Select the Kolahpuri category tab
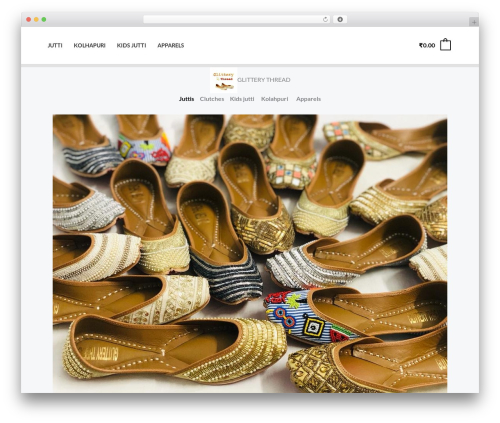 274,99
